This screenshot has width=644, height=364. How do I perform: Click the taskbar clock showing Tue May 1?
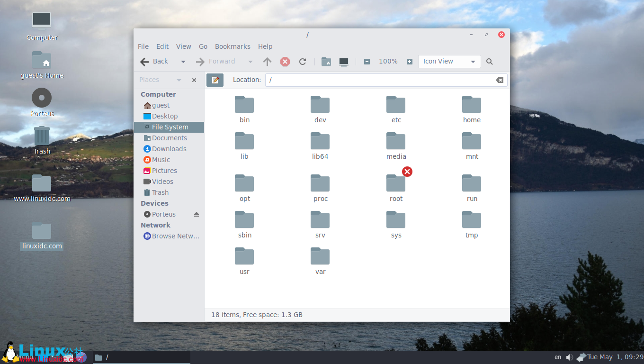pyautogui.click(x=615, y=357)
